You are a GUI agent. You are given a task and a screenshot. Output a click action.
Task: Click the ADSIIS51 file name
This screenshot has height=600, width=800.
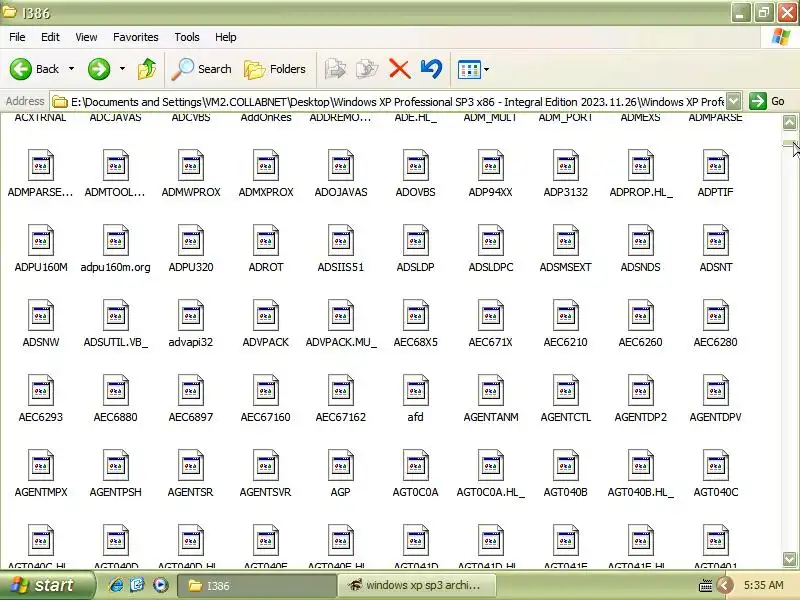[x=341, y=267]
